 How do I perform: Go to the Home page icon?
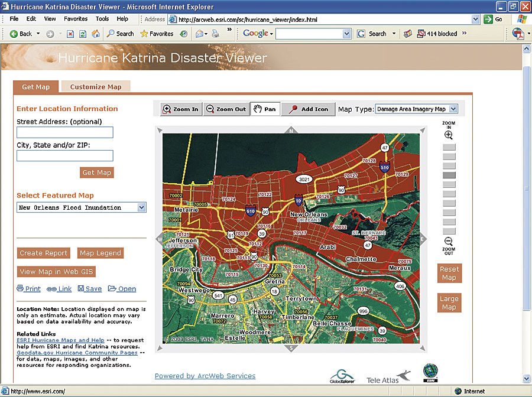(96, 34)
